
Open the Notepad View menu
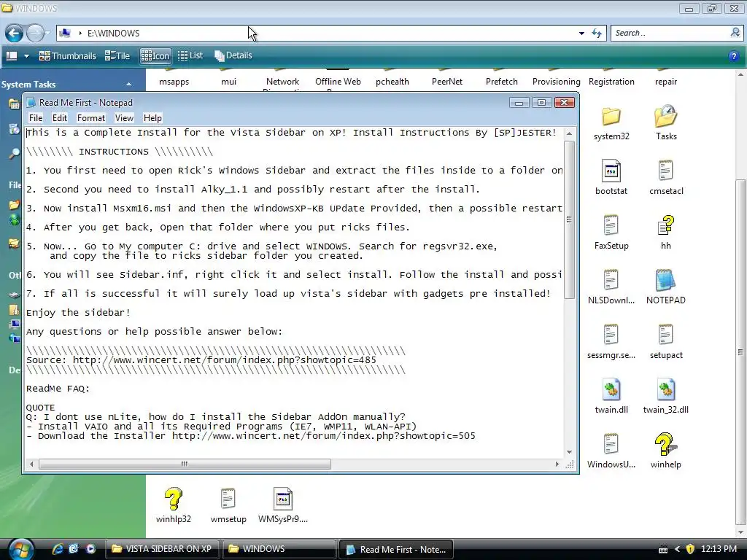[x=124, y=118]
